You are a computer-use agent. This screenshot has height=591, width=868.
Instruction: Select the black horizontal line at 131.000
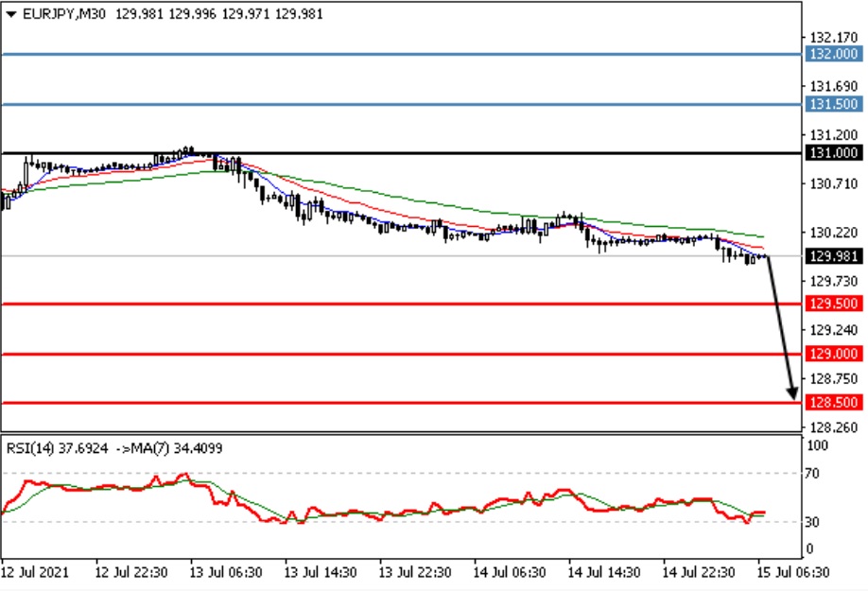click(x=401, y=153)
